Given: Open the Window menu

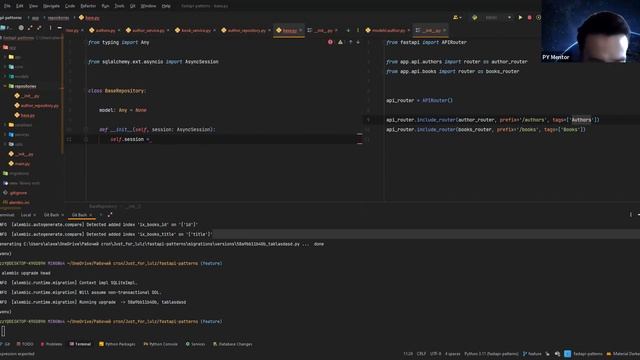Looking at the screenshot, I should pyautogui.click(x=148, y=6).
